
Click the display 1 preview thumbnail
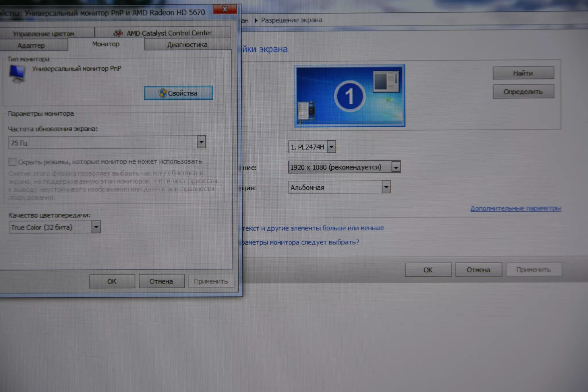pyautogui.click(x=349, y=96)
